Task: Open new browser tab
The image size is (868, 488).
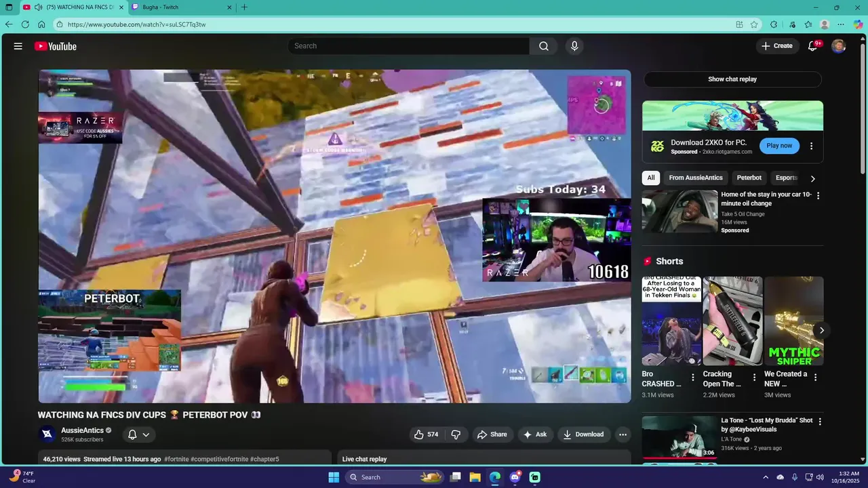Action: tap(244, 7)
